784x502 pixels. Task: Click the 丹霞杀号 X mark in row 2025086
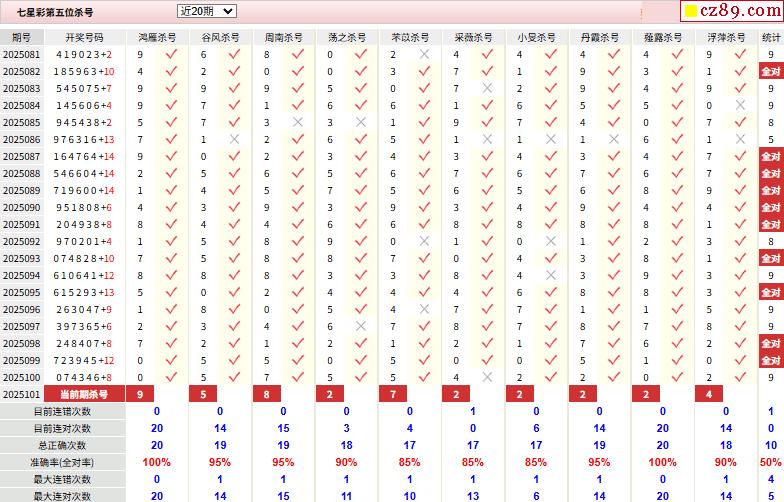coord(614,139)
